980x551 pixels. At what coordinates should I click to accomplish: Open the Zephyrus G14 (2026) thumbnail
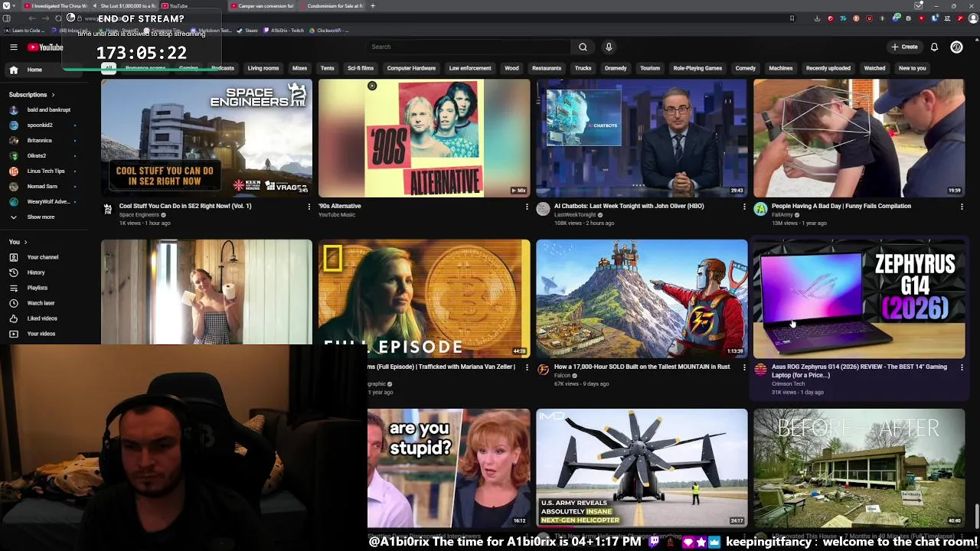[859, 299]
